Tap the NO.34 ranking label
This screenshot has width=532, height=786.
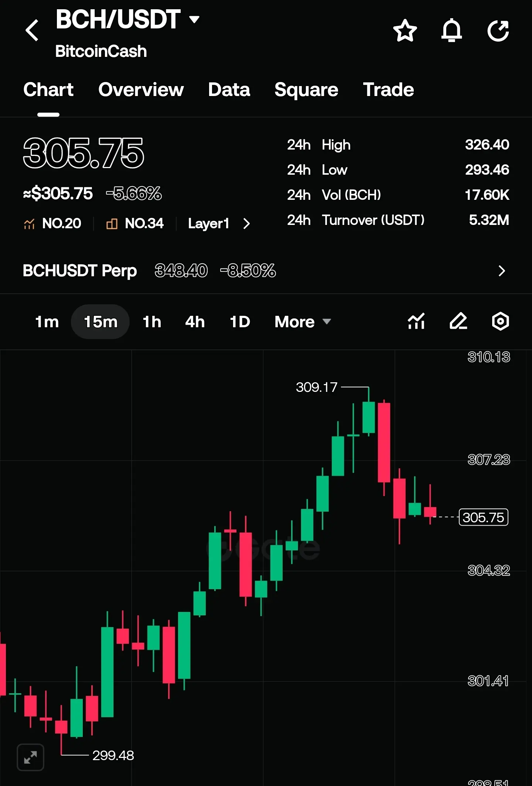(x=144, y=223)
